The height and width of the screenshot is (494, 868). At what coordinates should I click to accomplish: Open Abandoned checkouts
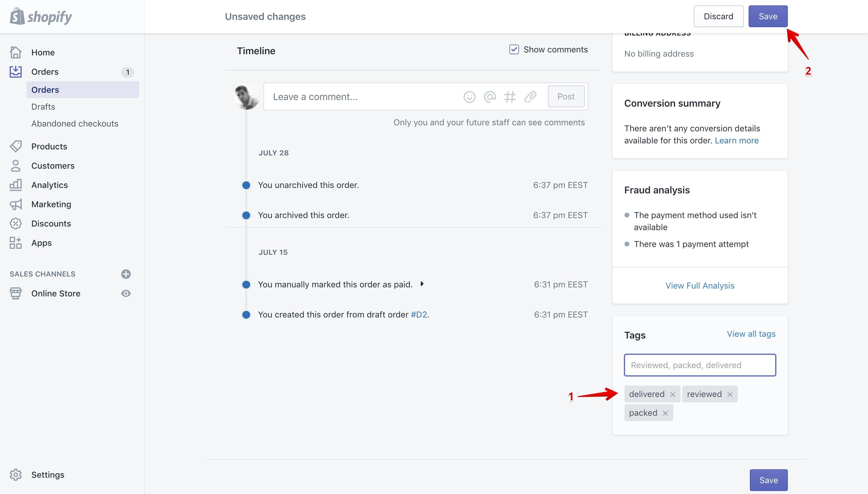[x=75, y=123]
